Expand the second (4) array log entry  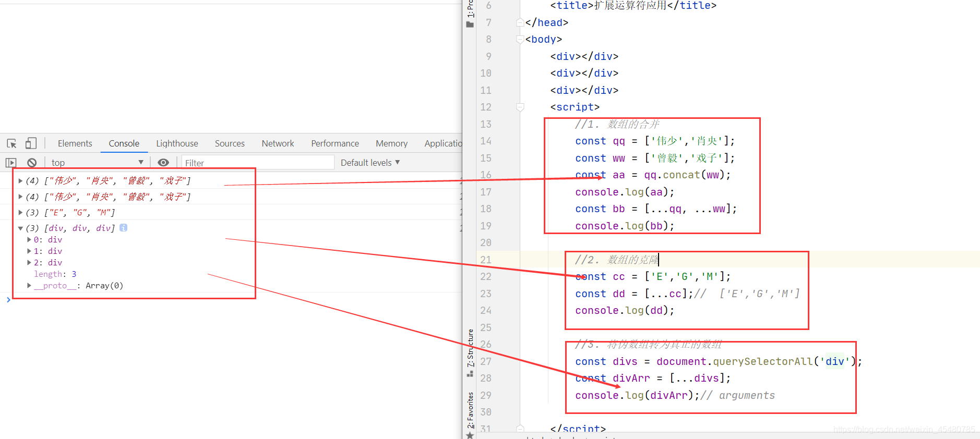(20, 197)
